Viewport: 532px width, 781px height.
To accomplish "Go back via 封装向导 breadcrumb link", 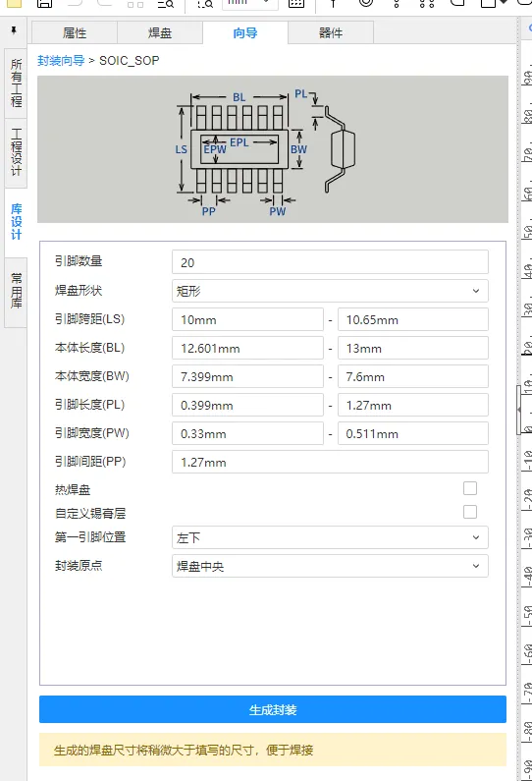I will pyautogui.click(x=61, y=61).
